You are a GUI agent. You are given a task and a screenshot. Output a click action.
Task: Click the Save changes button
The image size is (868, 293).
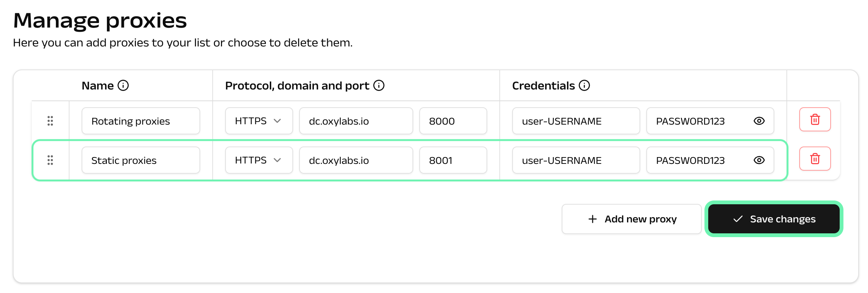pyautogui.click(x=774, y=219)
